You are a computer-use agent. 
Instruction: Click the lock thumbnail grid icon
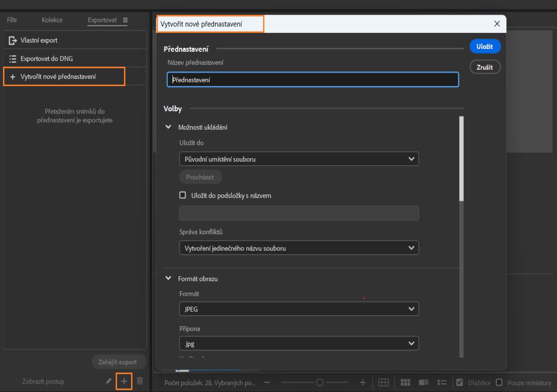383,382
